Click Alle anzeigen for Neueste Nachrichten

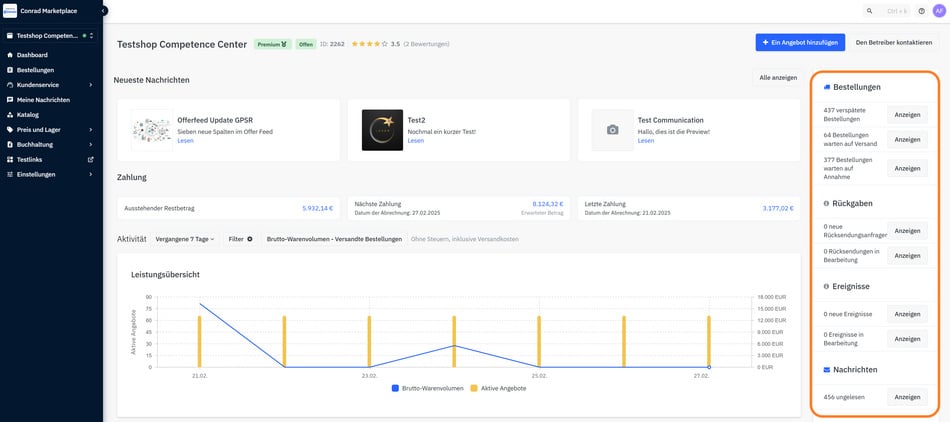778,78
